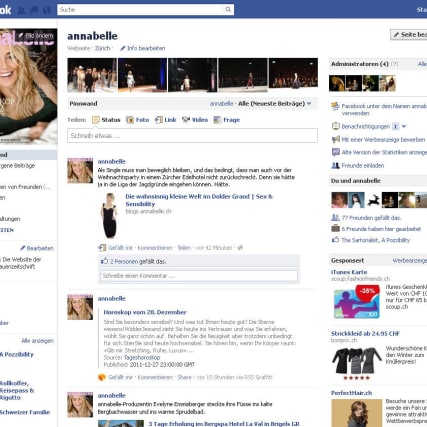Click the Seite bearbeiten button
Screen dimensions: 427x427
(x=409, y=35)
